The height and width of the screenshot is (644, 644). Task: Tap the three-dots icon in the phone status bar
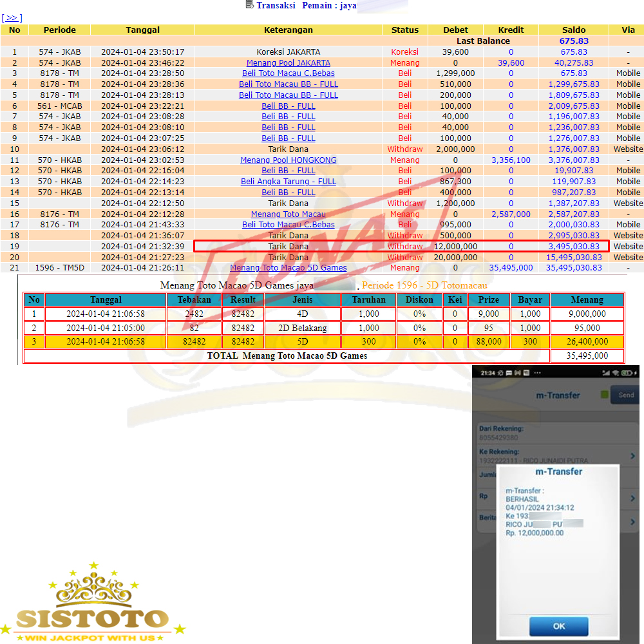(536, 374)
